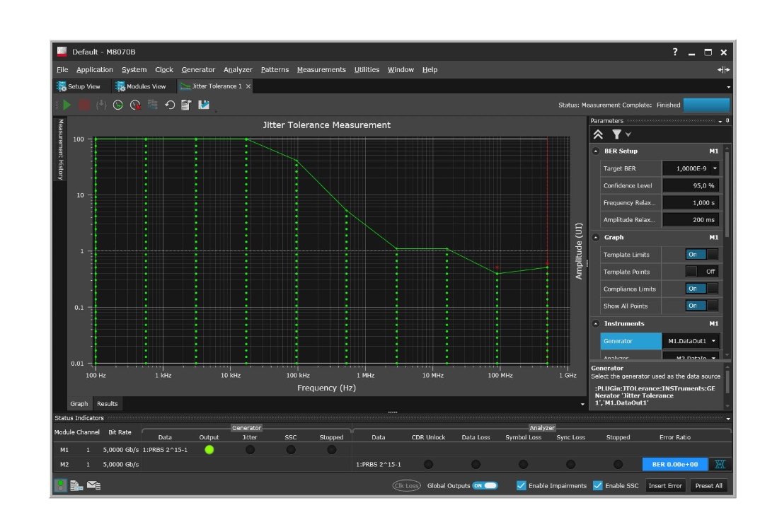Image resolution: width=777 pixels, height=532 pixels.
Task: Select the undo arrow icon in the toolbar
Action: [169, 105]
